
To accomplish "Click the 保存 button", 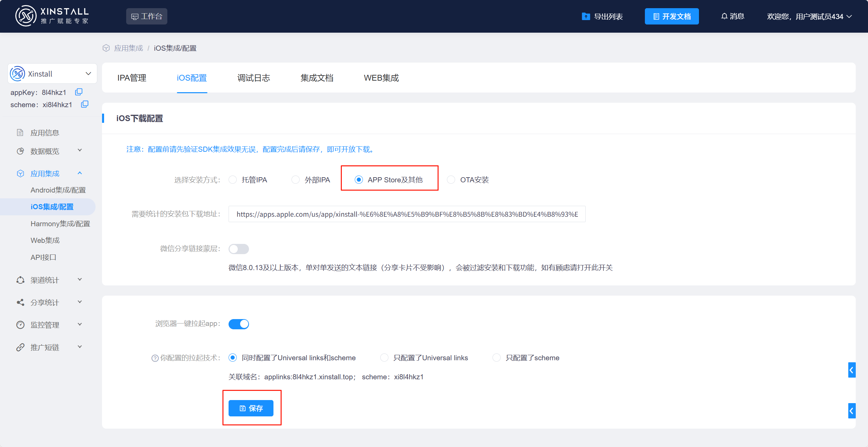I will click(x=252, y=408).
